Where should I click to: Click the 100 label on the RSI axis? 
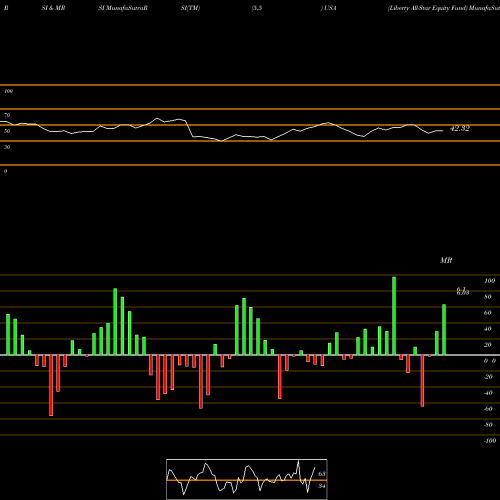(x=8, y=91)
